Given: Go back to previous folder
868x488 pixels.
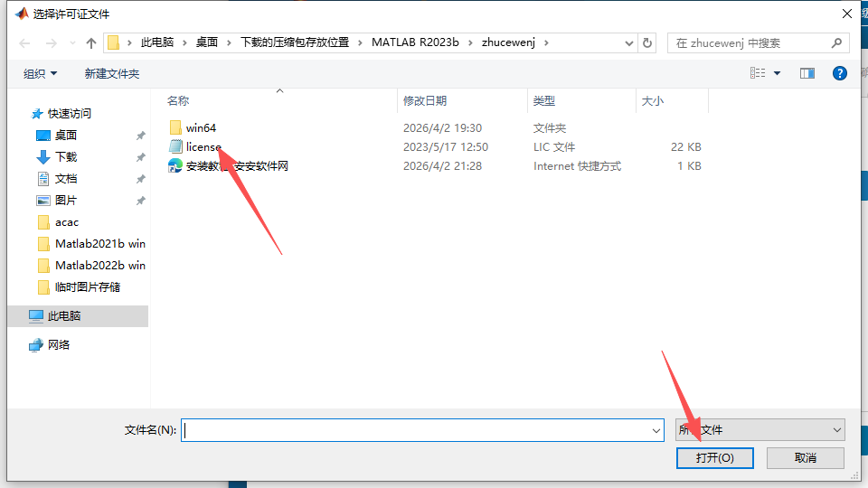Looking at the screenshot, I should tap(24, 43).
